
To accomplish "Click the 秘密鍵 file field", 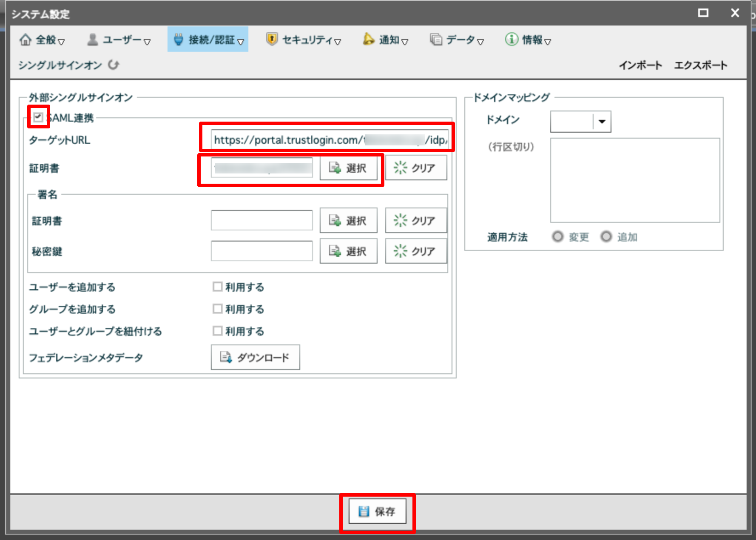I will click(262, 251).
